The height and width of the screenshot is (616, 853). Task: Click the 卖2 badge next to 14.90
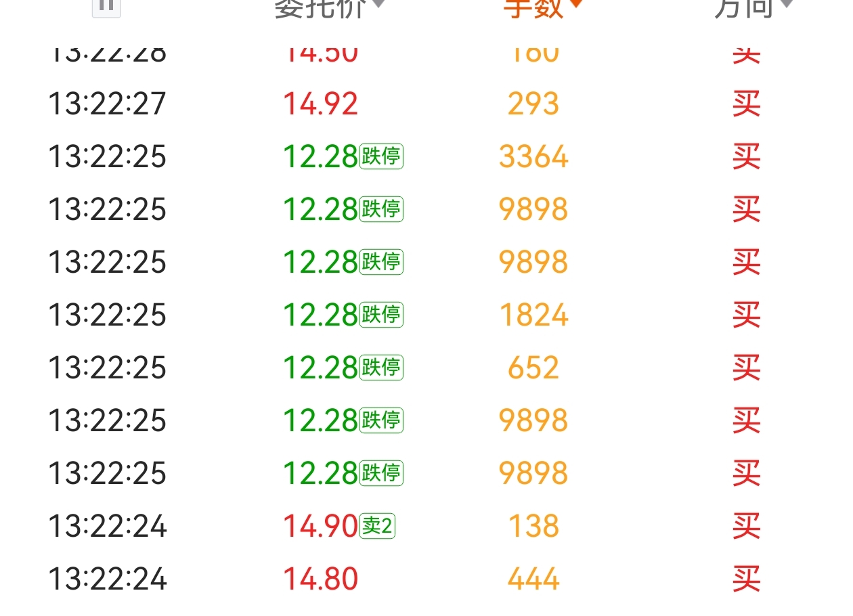coord(378,526)
